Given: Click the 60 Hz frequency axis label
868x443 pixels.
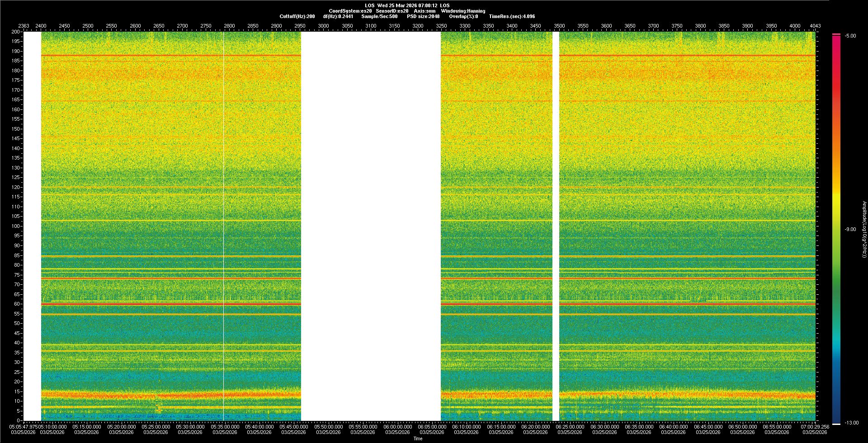Looking at the screenshot, I should click(17, 304).
